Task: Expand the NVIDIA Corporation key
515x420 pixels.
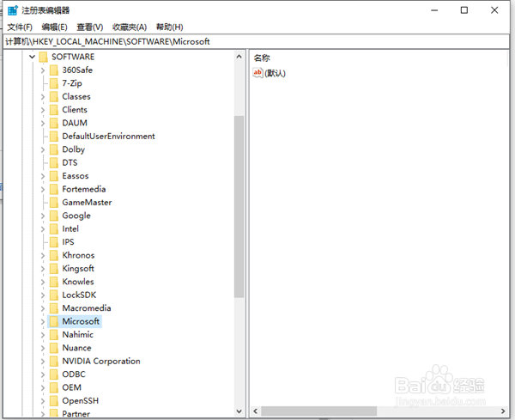Action: pyautogui.click(x=43, y=362)
